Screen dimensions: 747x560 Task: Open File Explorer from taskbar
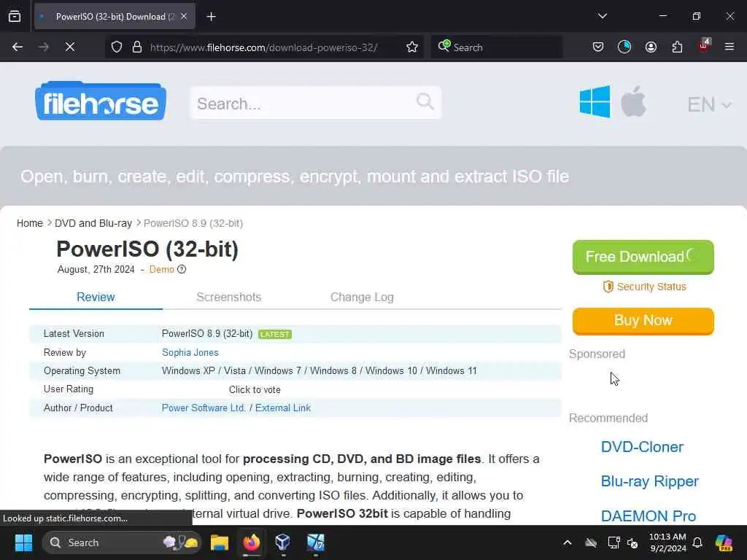click(220, 542)
